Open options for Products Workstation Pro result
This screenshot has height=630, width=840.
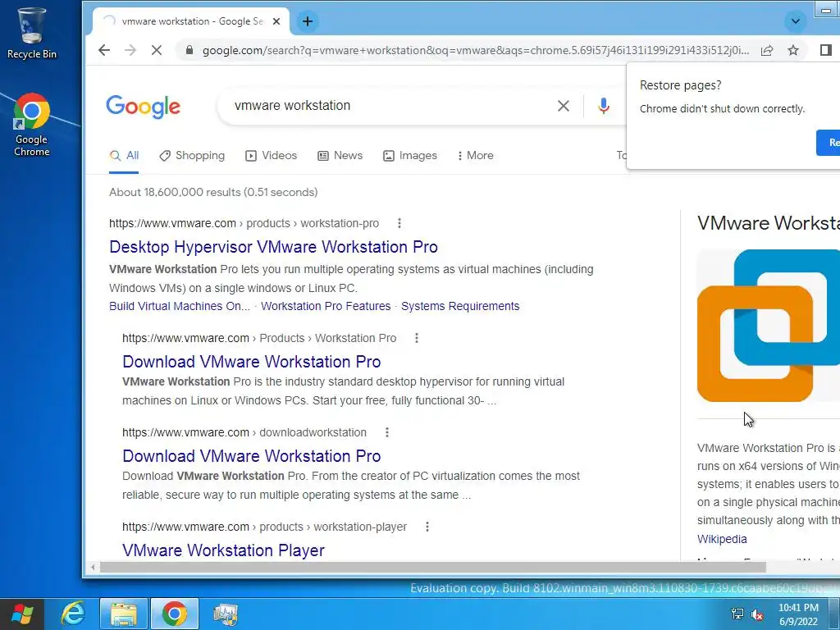tap(416, 338)
